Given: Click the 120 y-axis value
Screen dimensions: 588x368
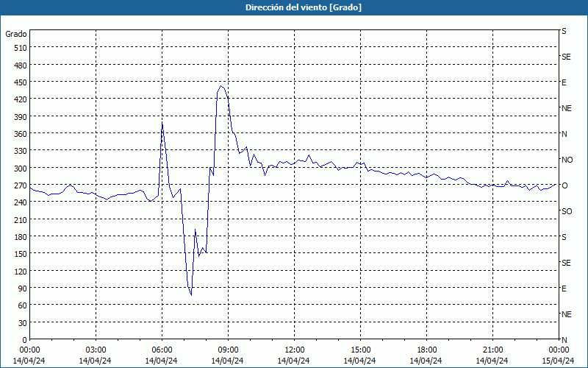Looking at the screenshot, I should tap(21, 271).
